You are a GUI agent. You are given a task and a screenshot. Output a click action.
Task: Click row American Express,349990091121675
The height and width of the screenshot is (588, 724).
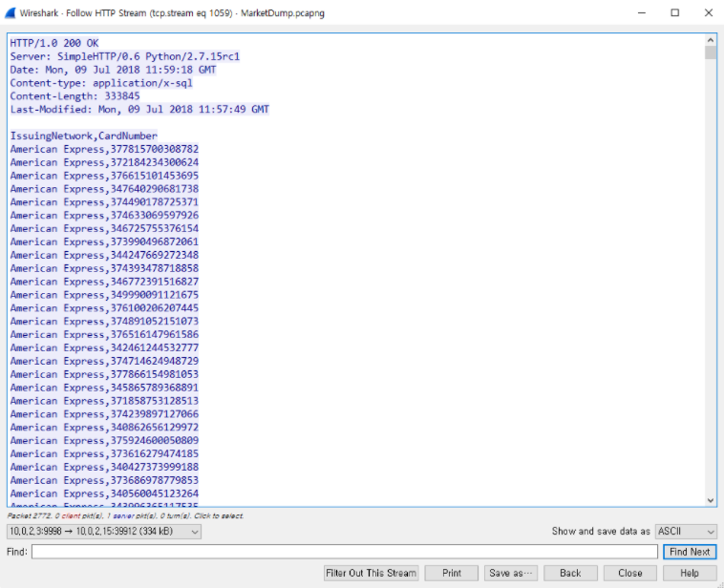pyautogui.click(x=104, y=295)
